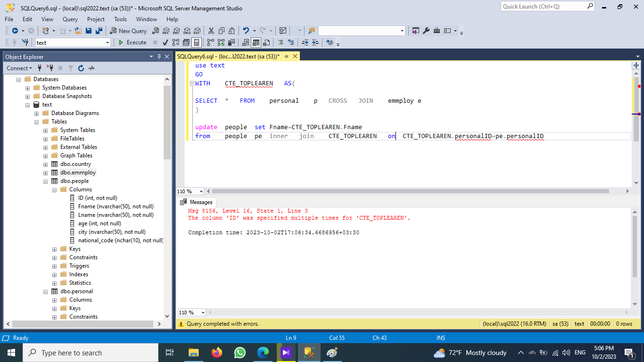The height and width of the screenshot is (362, 644).
Task: Pin the SQLQuery6.sql document tab
Action: (x=286, y=56)
